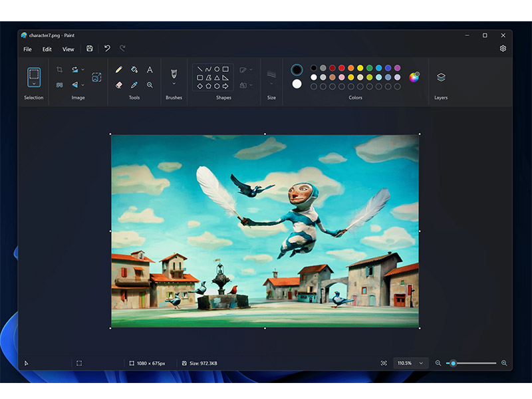
Task: Choose the Polygon shape
Action: [x=208, y=78]
